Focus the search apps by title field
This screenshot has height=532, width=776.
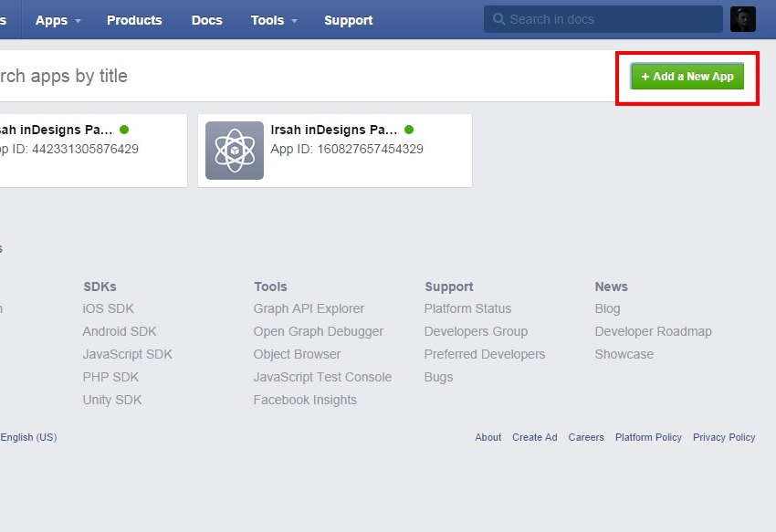(x=307, y=76)
